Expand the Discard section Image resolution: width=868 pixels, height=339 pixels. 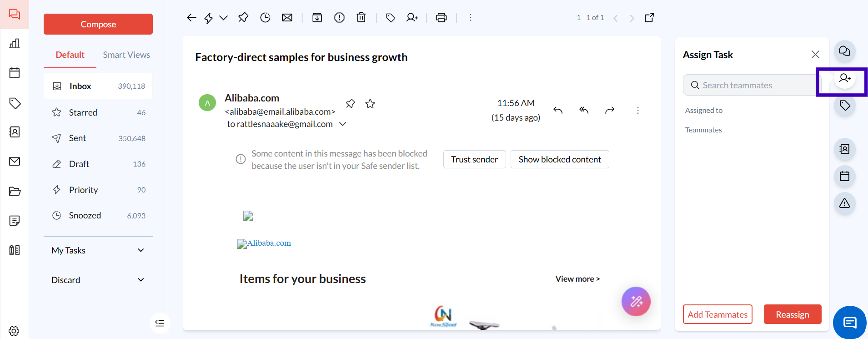[x=141, y=280]
